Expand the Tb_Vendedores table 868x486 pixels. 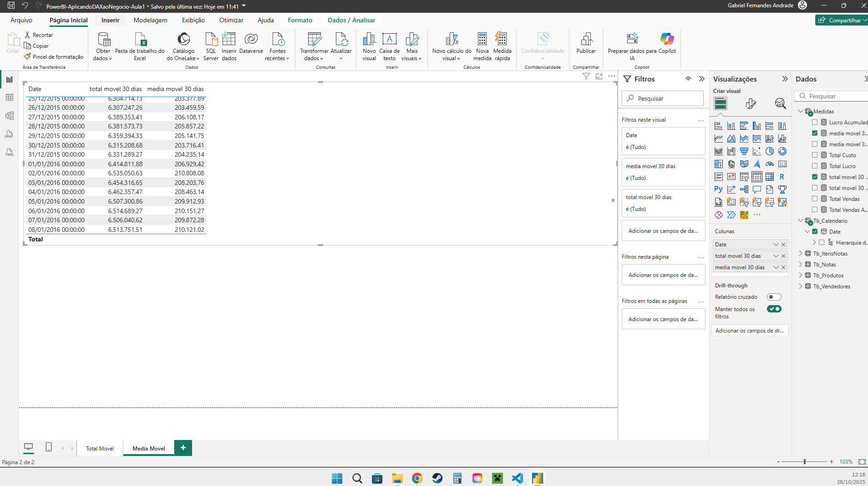801,286
